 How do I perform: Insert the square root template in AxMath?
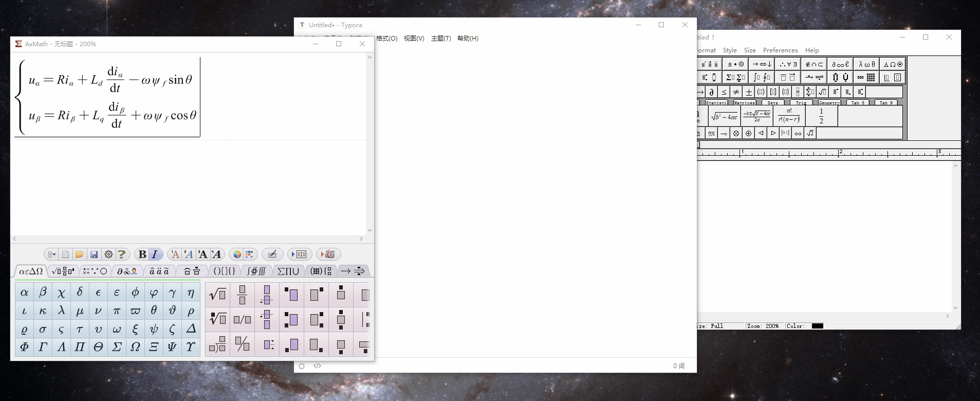[x=217, y=295]
